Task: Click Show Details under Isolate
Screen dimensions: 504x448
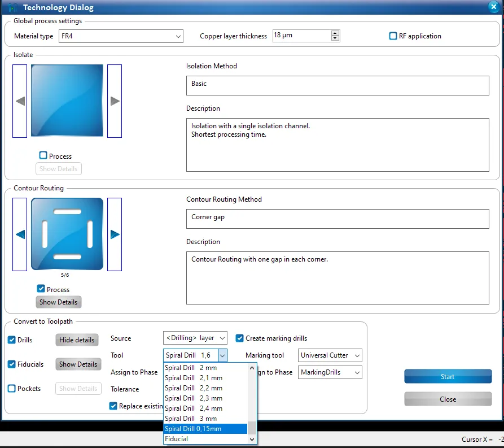Action: pos(59,169)
